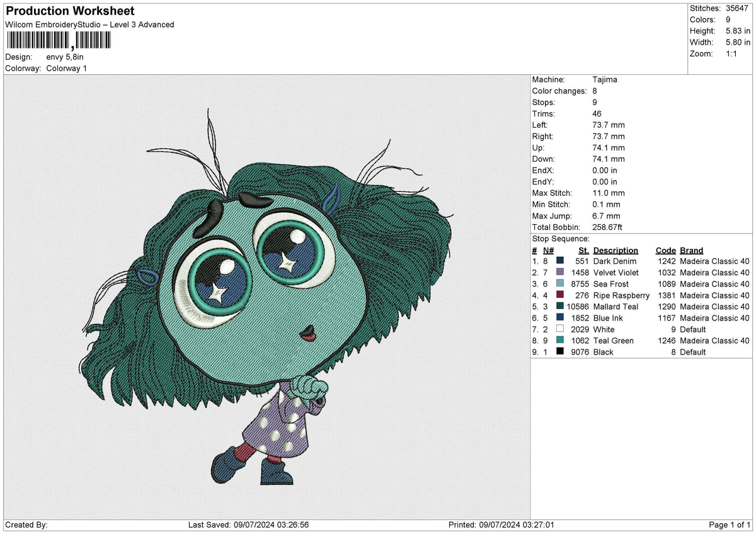This screenshot has height=534, width=756.
Task: Click the Velvet Violet color swatch
Action: 560,273
